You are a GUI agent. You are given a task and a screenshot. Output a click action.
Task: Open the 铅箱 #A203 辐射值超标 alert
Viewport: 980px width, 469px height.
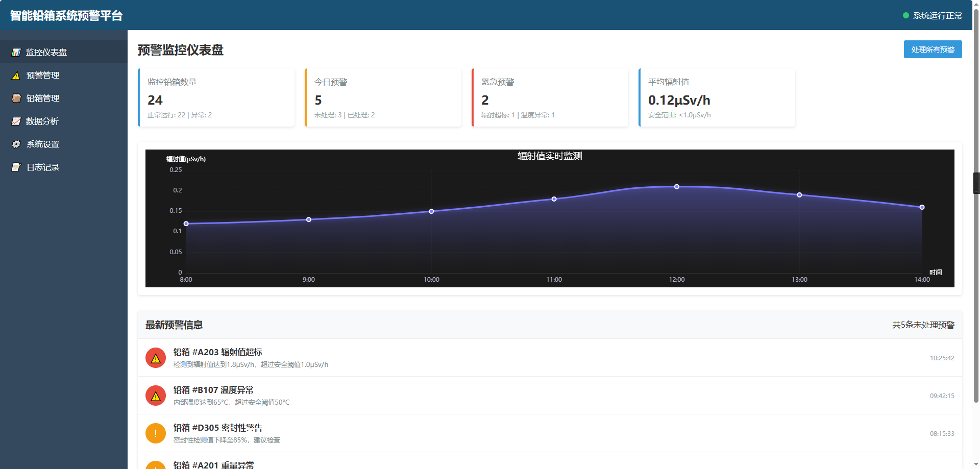pos(218,352)
